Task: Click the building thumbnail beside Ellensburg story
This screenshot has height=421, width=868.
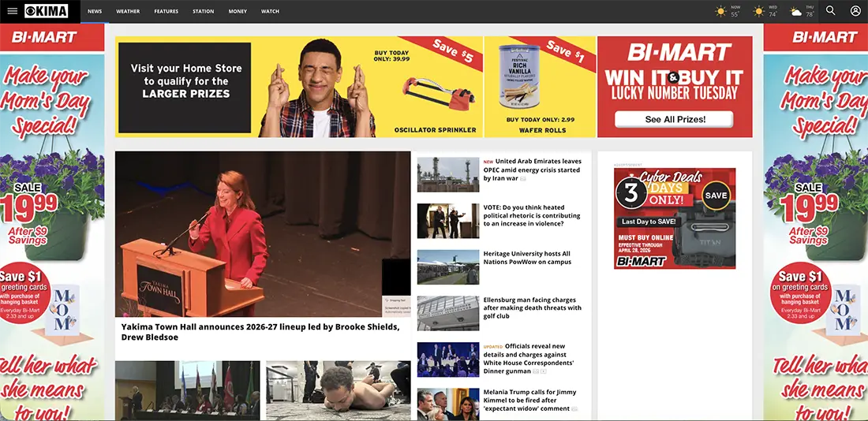Action: (x=448, y=313)
